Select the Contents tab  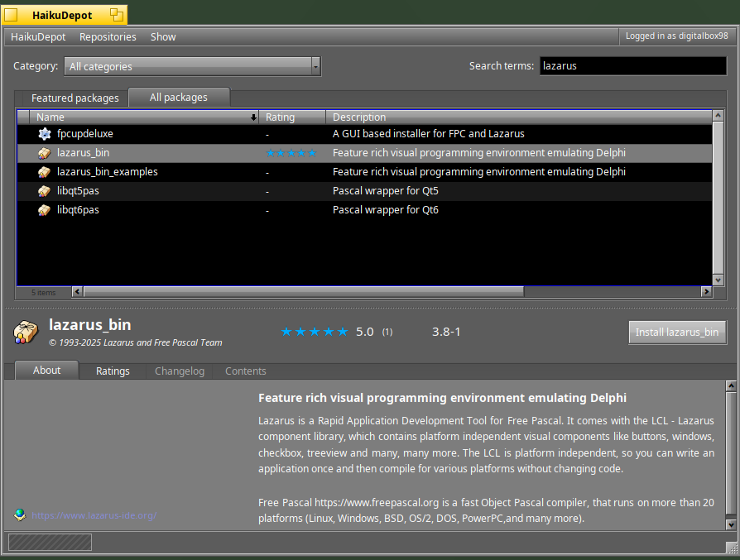tap(245, 371)
